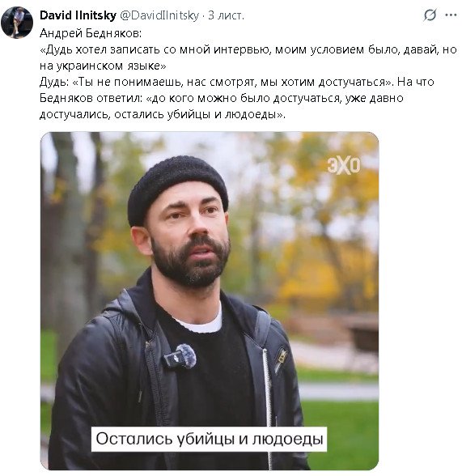Click the clip-on fuzzy microphone in the video

pos(180,356)
